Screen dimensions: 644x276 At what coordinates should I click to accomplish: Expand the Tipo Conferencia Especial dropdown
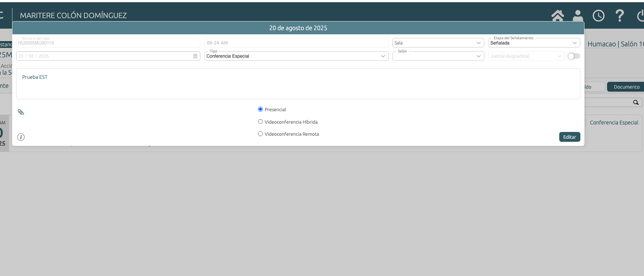[x=296, y=56]
